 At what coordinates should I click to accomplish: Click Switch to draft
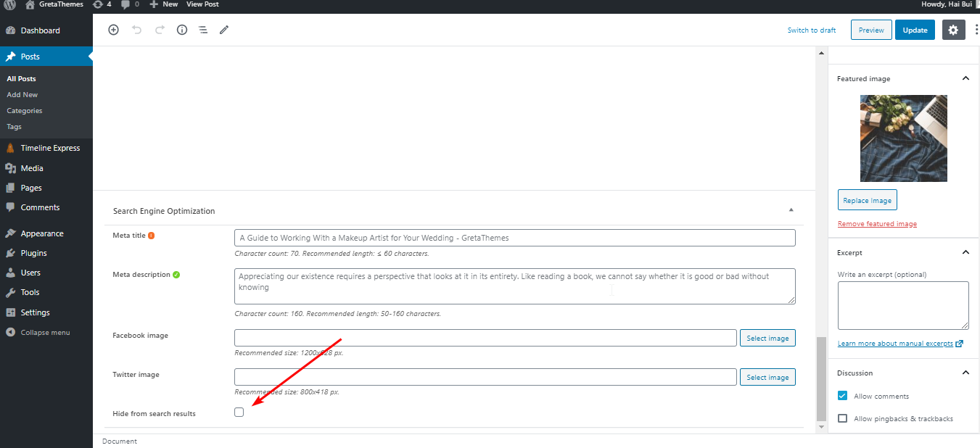[x=812, y=30]
